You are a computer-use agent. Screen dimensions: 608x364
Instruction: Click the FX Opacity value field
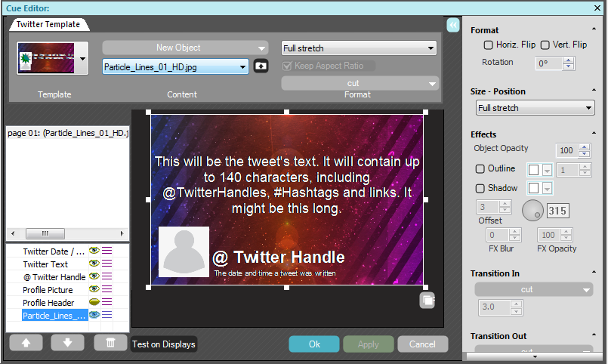(x=549, y=235)
